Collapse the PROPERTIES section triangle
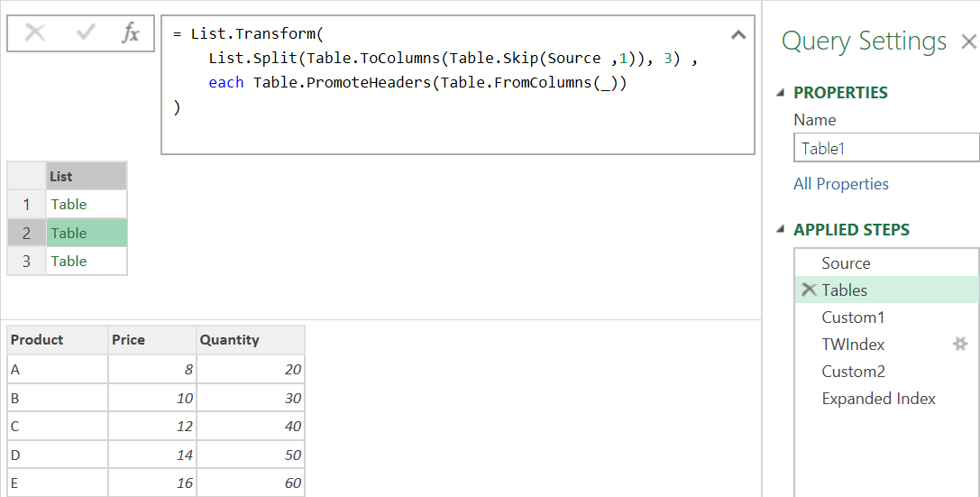 pyautogui.click(x=780, y=93)
